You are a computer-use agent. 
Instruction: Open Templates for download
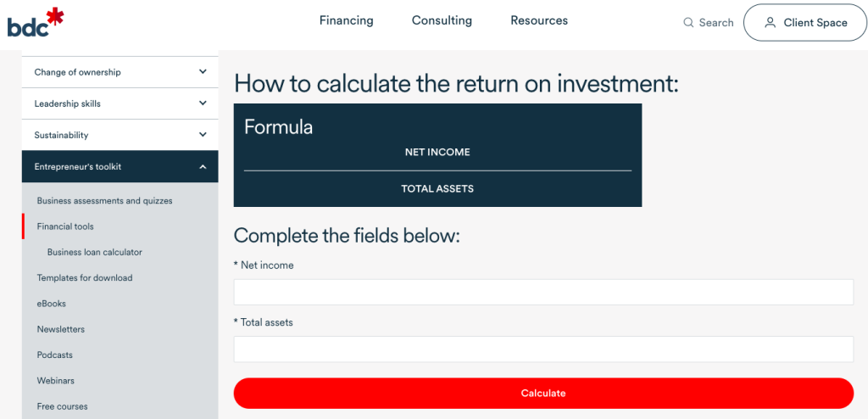coord(85,278)
